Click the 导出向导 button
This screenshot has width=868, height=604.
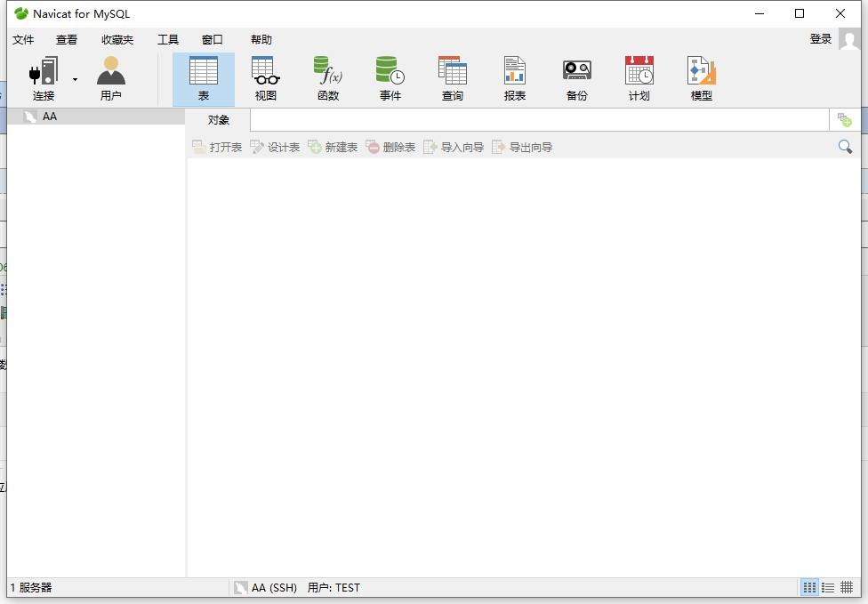tap(522, 148)
